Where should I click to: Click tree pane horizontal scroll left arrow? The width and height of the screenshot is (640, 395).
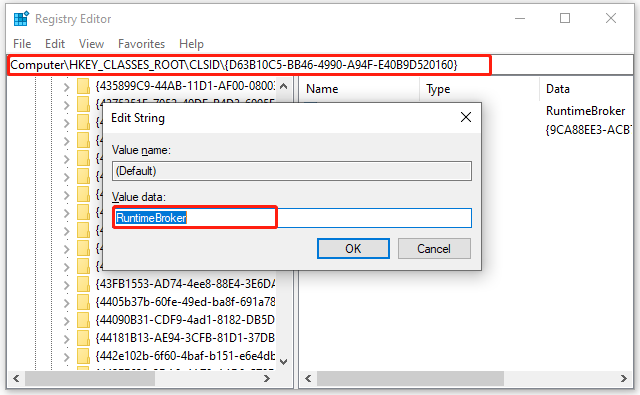16,379
